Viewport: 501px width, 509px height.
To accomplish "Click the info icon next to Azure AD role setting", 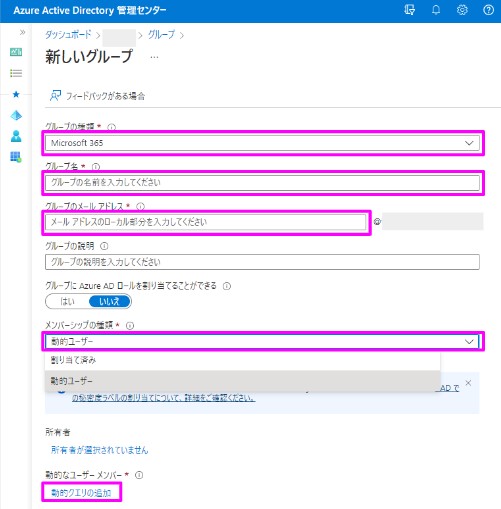I will [x=227, y=286].
